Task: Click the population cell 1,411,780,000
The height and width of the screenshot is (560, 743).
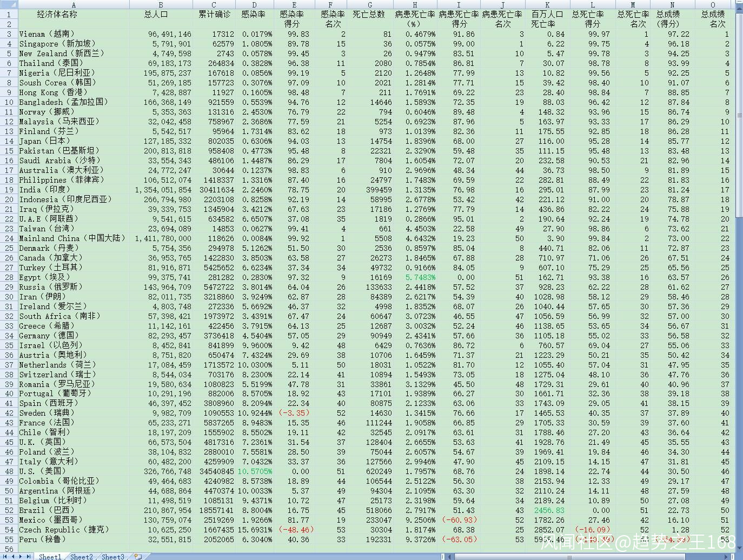Action: click(x=161, y=238)
